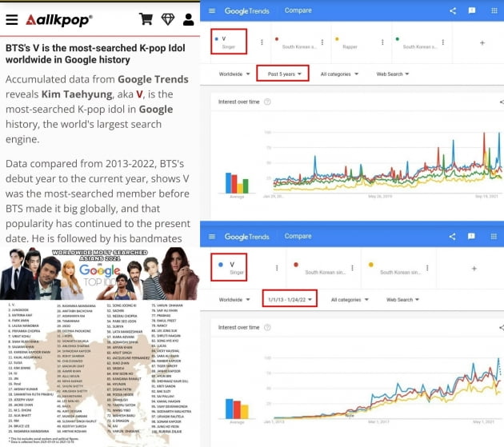Image resolution: width=504 pixels, height=447 pixels.
Task: Click share icon in upper Google Trends header
Action: 453,11
